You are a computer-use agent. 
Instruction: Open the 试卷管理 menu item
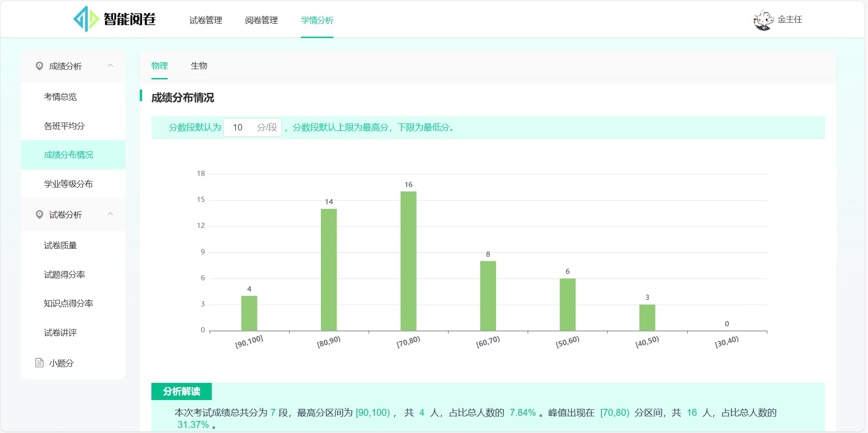click(205, 20)
